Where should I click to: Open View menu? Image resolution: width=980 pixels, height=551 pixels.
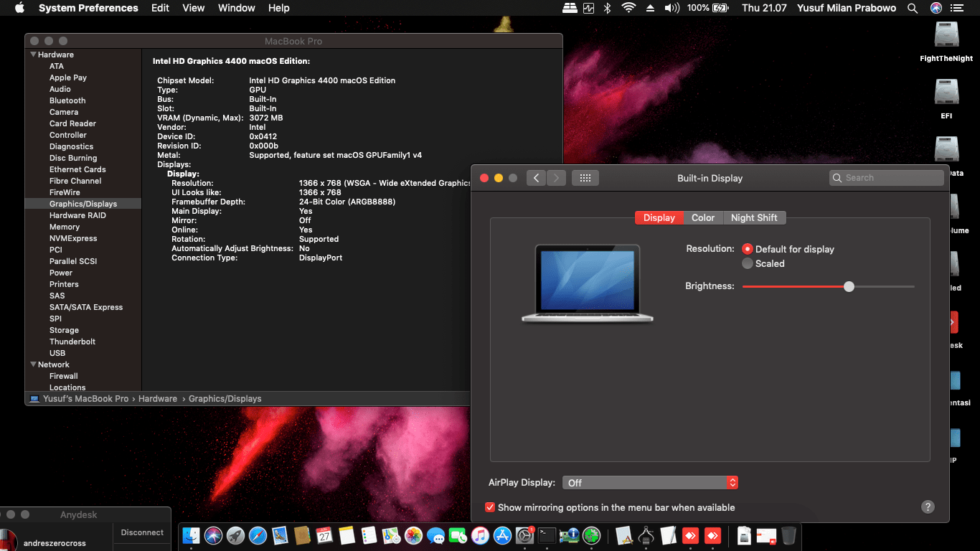pos(194,8)
